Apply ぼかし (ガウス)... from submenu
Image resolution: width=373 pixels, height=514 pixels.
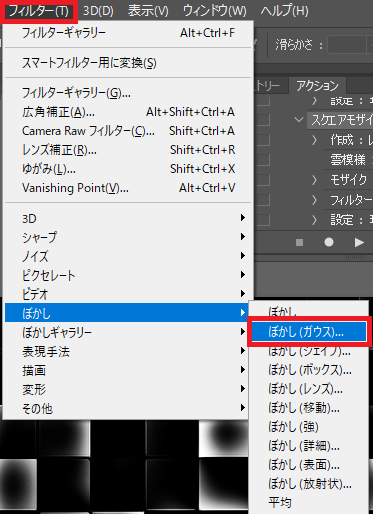[x=309, y=332]
